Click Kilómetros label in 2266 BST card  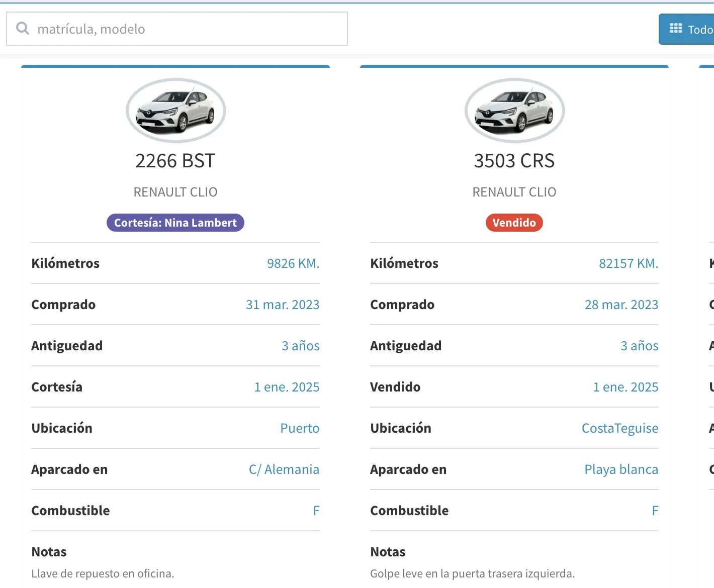click(65, 263)
